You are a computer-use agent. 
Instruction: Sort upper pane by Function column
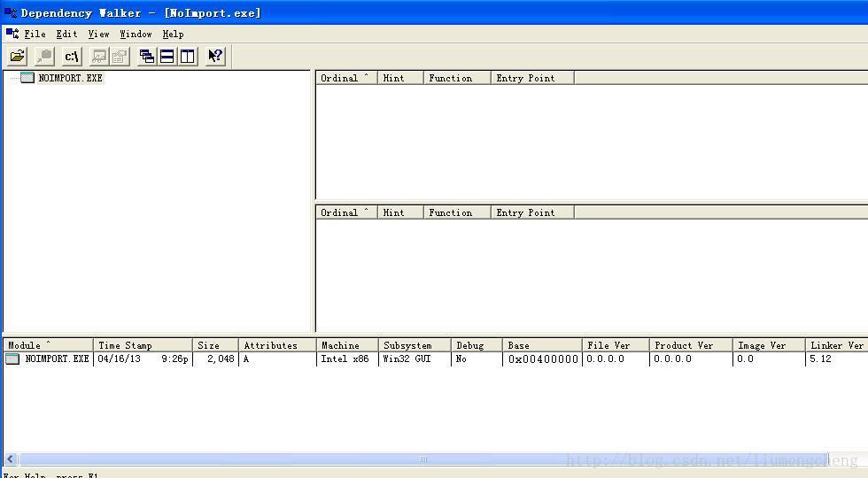coord(457,78)
